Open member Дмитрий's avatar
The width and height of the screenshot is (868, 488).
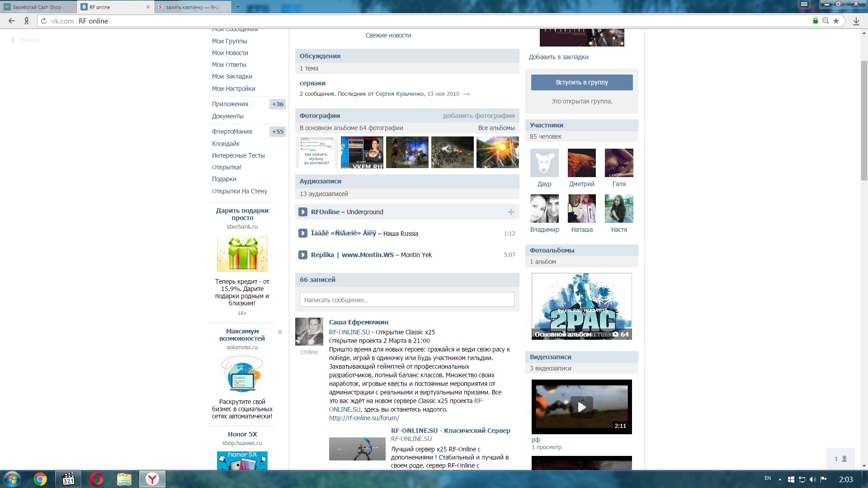click(582, 163)
